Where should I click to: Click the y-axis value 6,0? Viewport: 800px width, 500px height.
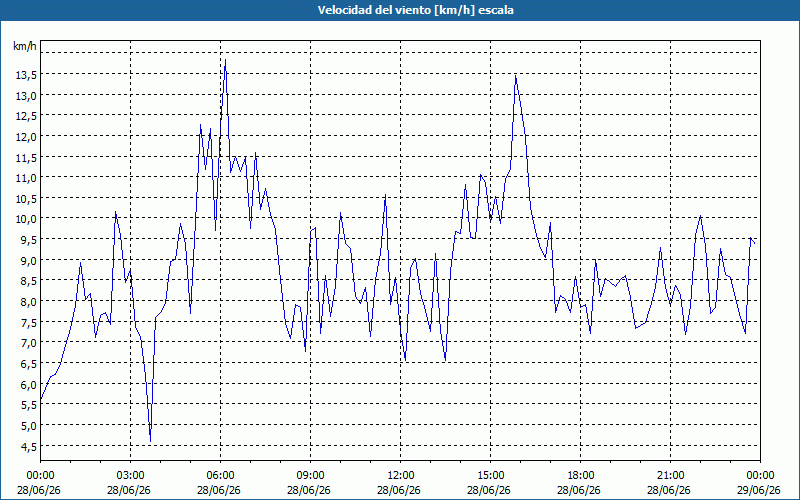point(28,384)
